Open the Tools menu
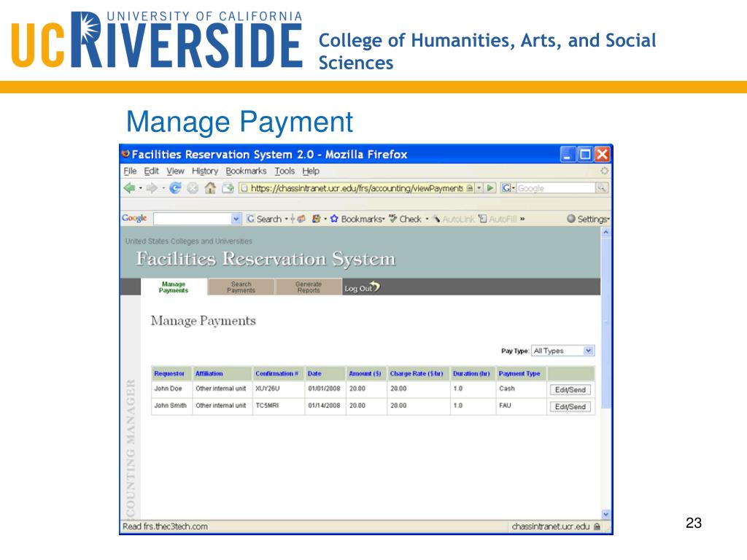 coord(285,171)
